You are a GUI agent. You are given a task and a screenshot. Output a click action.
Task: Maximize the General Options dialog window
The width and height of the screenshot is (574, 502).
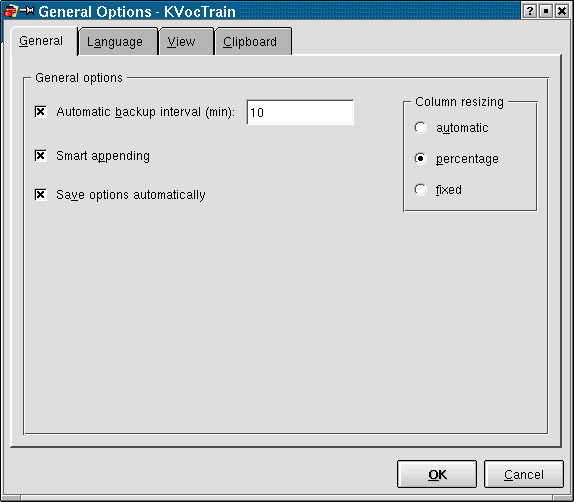click(x=545, y=11)
